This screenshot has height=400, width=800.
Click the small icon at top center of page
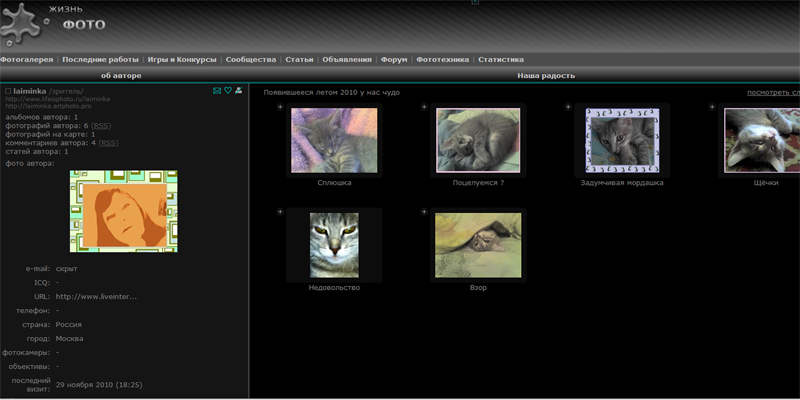(x=475, y=3)
